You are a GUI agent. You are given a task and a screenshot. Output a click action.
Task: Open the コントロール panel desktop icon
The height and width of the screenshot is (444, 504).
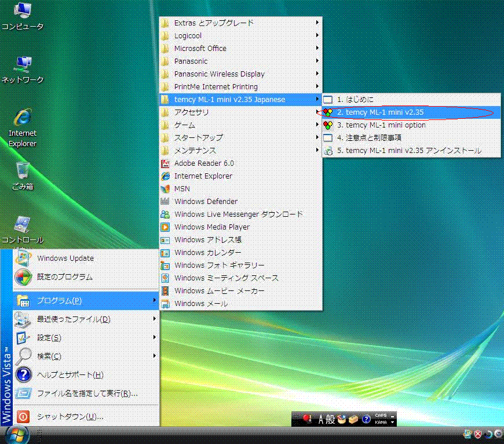[x=23, y=230]
